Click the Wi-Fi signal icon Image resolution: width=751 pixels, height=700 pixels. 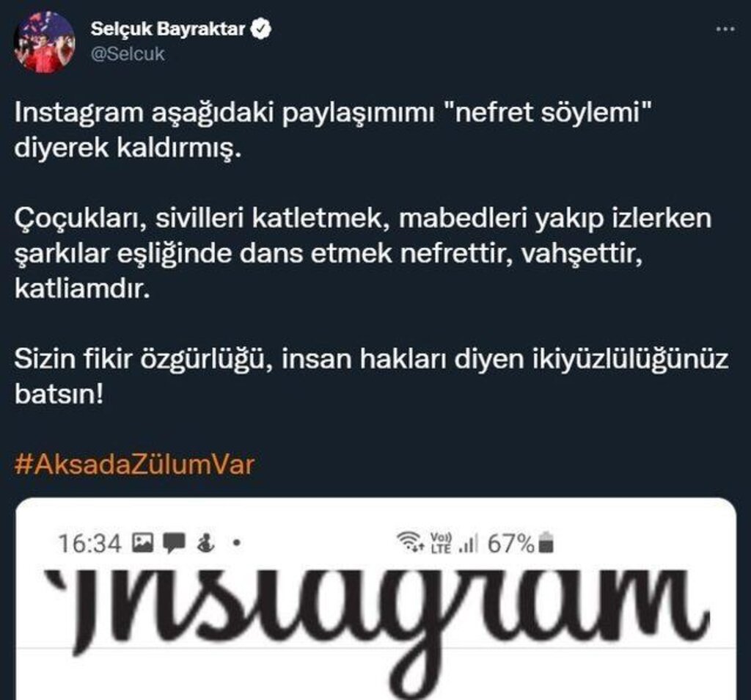(x=411, y=542)
